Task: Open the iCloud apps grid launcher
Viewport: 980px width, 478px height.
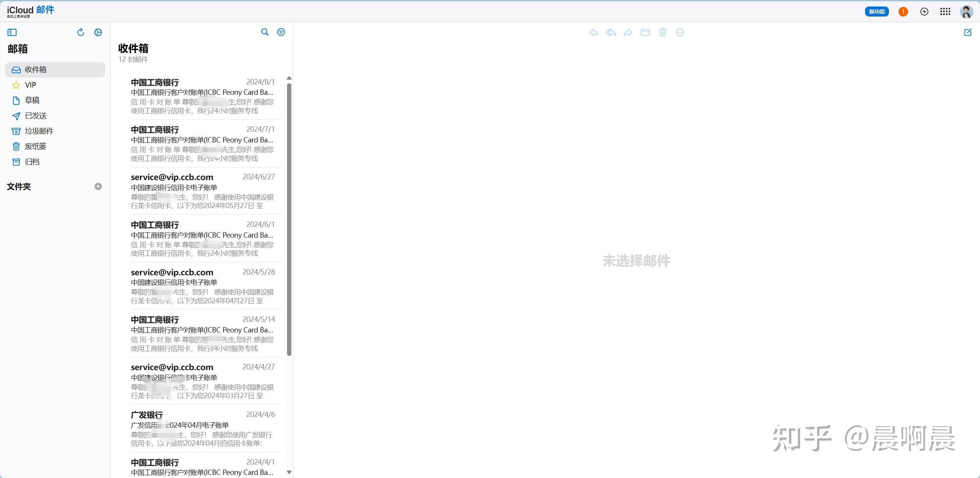Action: [x=945, y=12]
